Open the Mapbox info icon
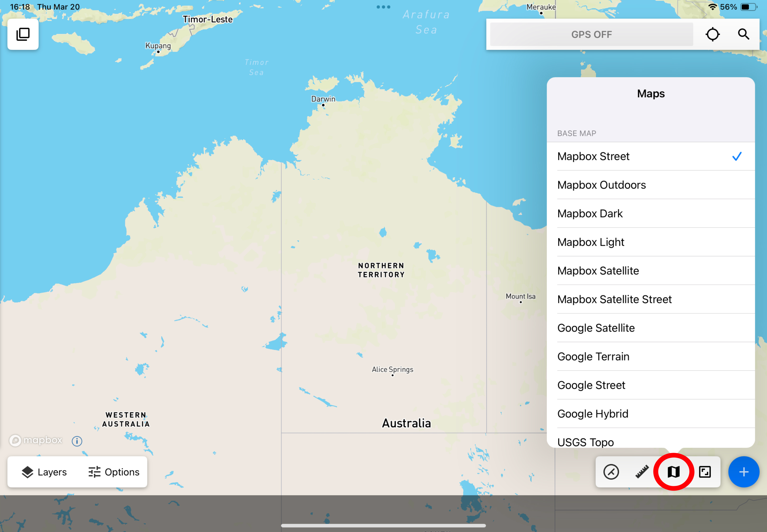767x532 pixels. [x=77, y=441]
